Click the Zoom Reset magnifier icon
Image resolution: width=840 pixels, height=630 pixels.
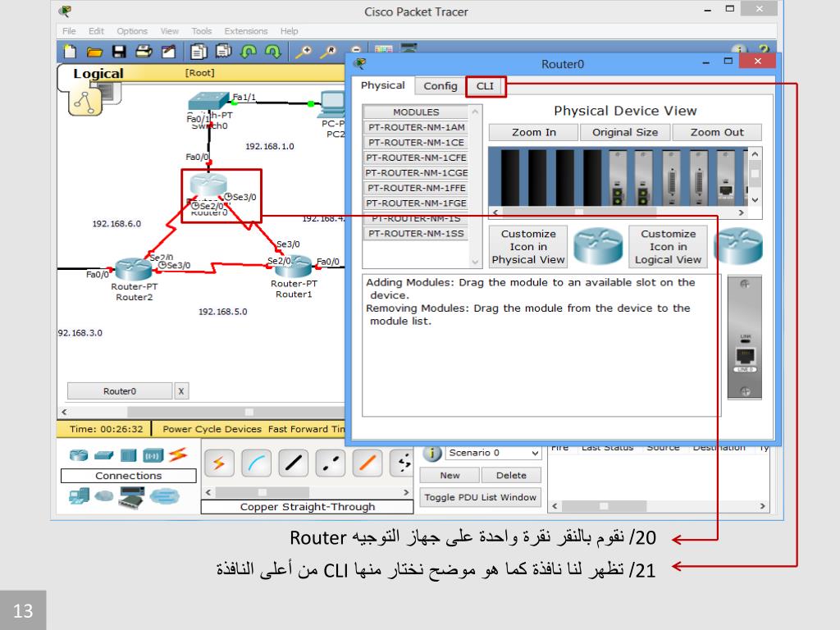[328, 52]
